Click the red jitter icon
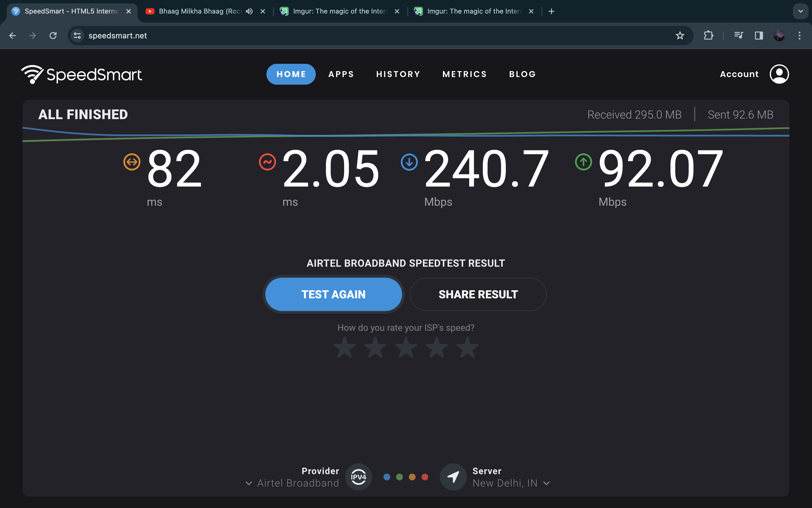812x508 pixels. [x=267, y=162]
